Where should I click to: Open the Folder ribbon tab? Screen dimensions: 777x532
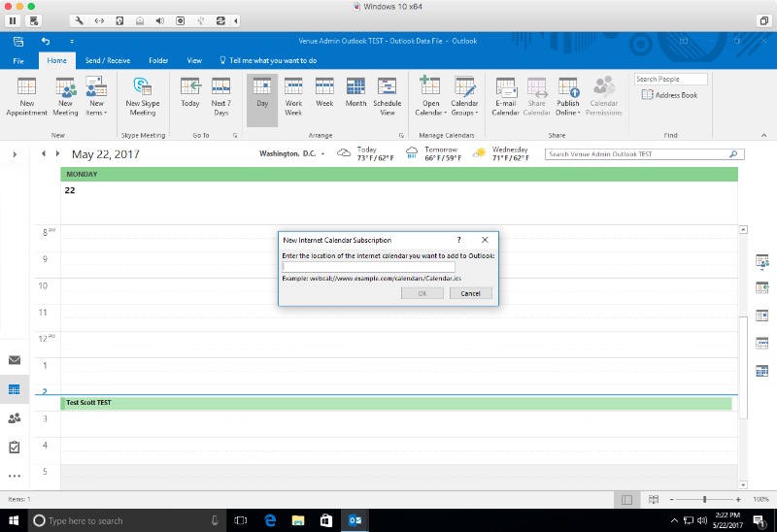pos(158,60)
